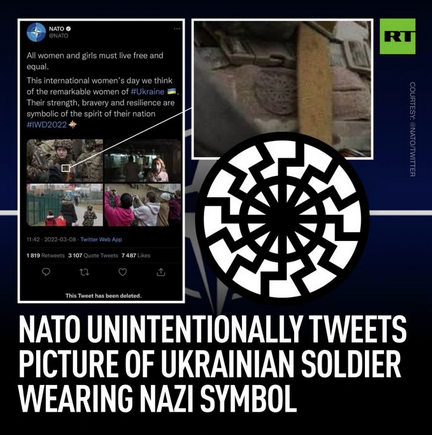The height and width of the screenshot is (435, 432).
Task: Open the woman with mask photo thumbnail
Action: tap(142, 161)
